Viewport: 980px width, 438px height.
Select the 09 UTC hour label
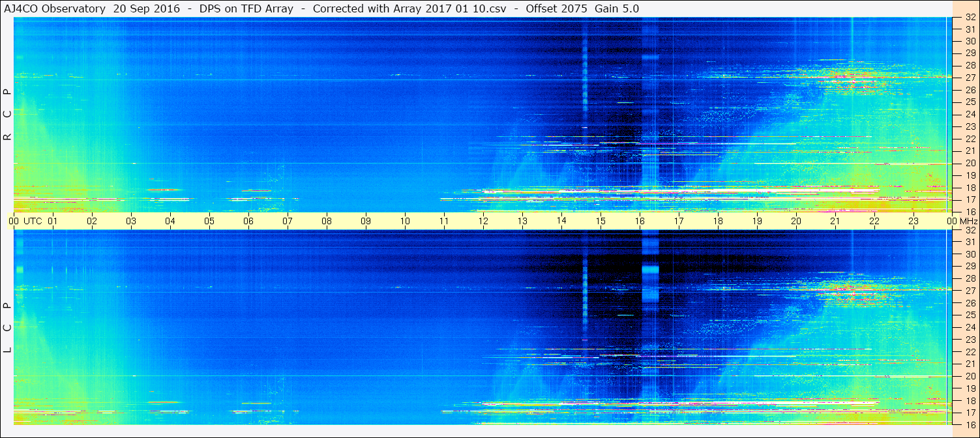click(366, 221)
